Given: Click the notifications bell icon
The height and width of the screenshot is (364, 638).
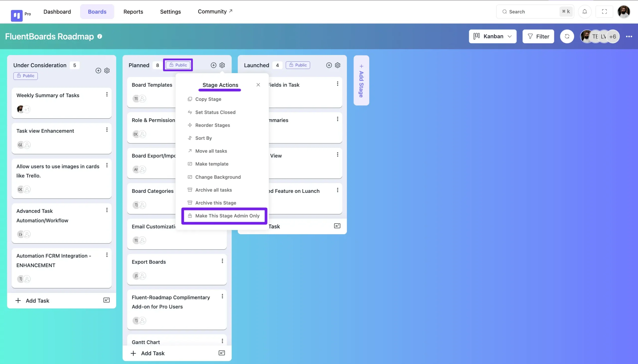Looking at the screenshot, I should coord(585,11).
